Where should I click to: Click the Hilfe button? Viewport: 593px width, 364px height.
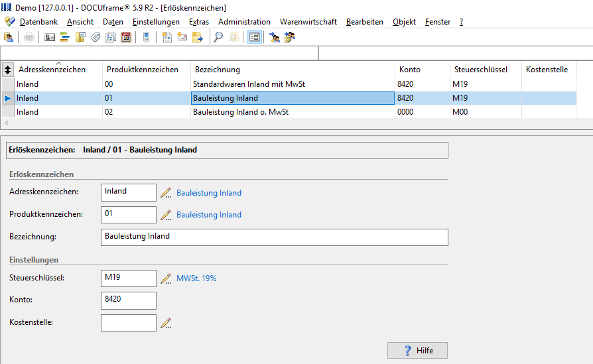coord(417,350)
